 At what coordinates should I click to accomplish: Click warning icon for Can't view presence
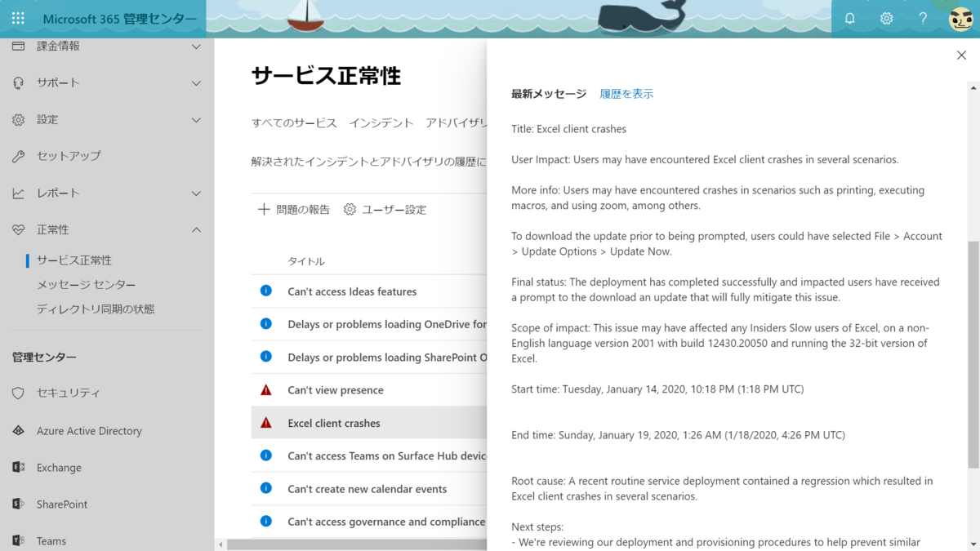point(265,389)
